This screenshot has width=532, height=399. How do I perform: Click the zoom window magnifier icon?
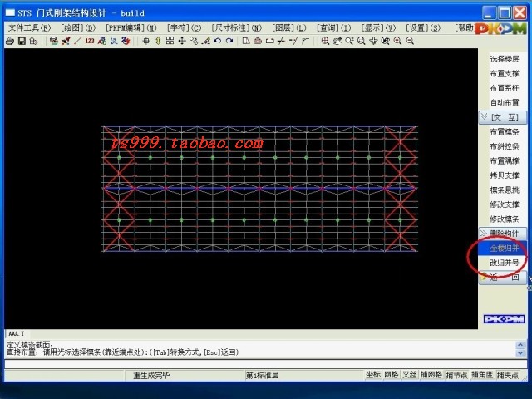coord(325,41)
